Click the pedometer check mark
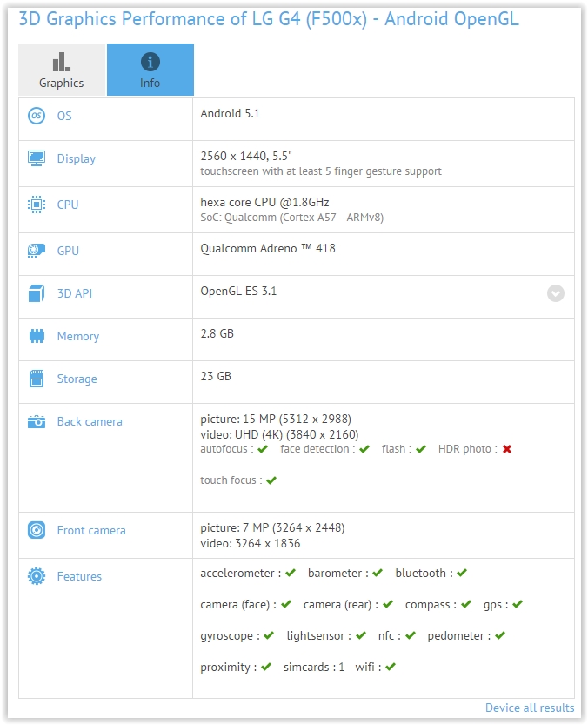This screenshot has width=588, height=725. pos(500,635)
